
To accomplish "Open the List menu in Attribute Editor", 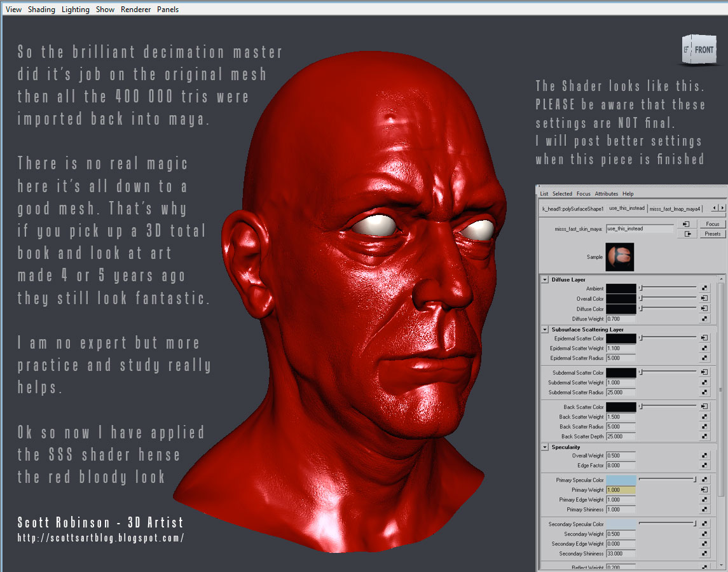I will pyautogui.click(x=544, y=194).
